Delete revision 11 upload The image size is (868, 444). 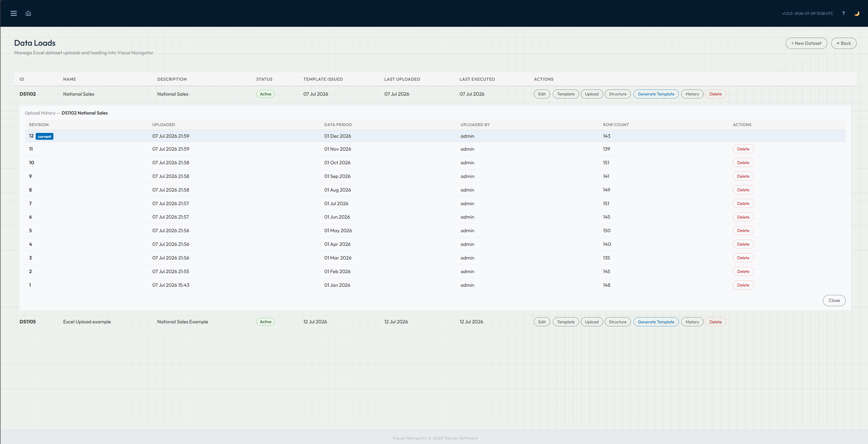[743, 149]
